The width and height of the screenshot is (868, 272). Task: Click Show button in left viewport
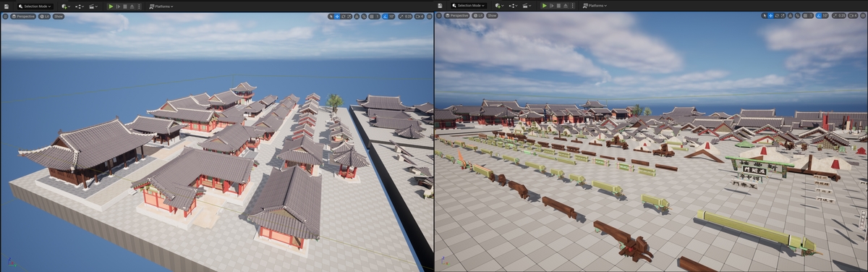pyautogui.click(x=59, y=16)
